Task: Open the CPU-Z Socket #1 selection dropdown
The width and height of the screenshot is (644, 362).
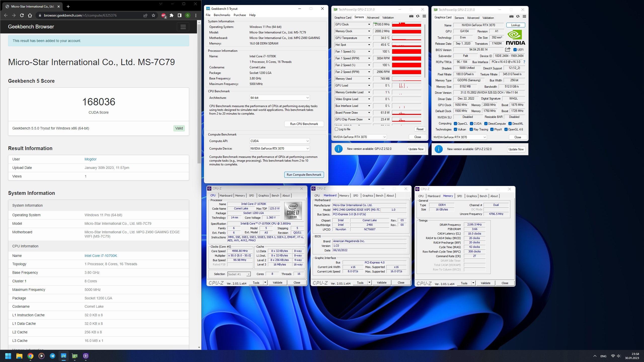Action: [239, 274]
